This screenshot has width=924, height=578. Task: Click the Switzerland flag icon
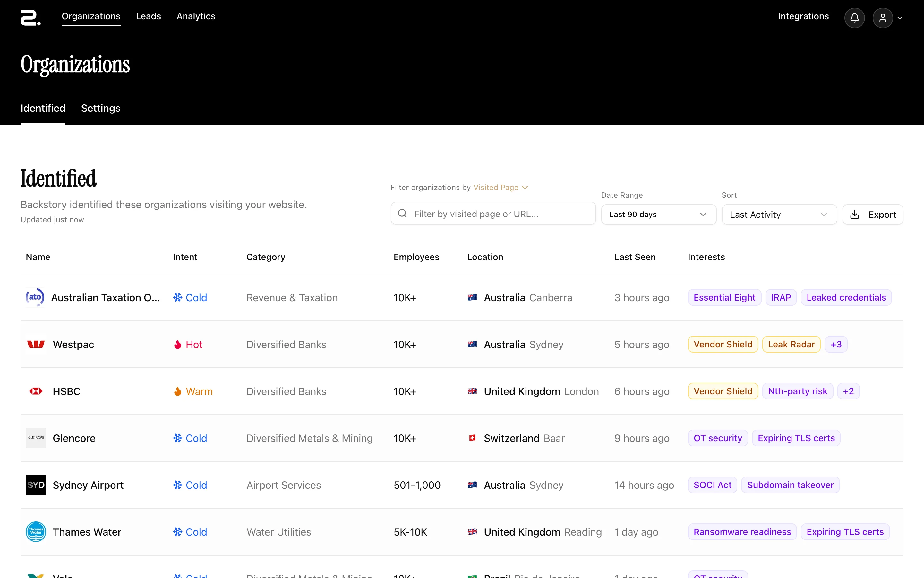472,438
